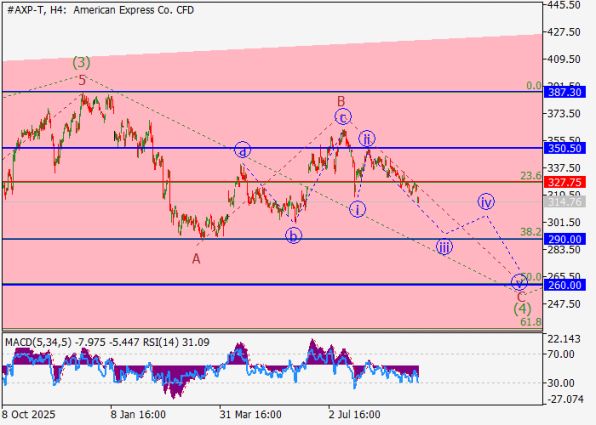Click the 23.6 Fibonacci level label
The width and height of the screenshot is (596, 425).
coord(531,176)
